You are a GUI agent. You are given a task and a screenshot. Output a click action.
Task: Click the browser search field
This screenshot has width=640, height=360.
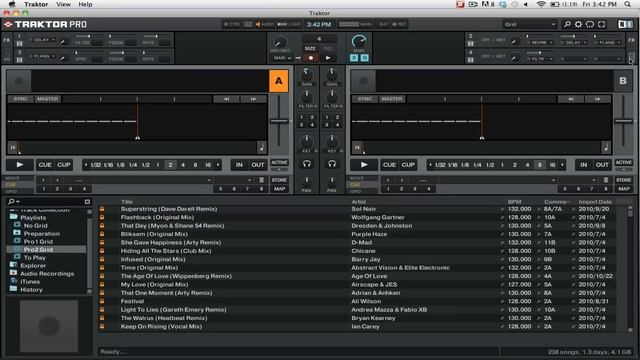point(49,202)
